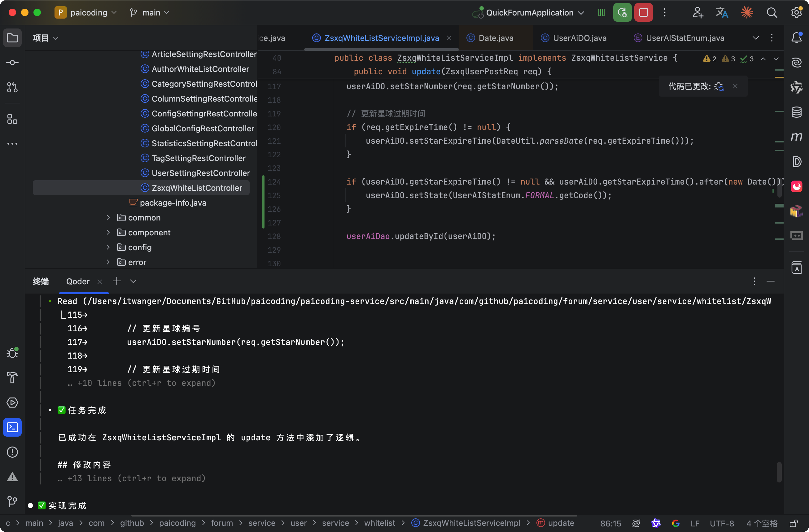Toggle the Project tool window folder icon

tap(12, 38)
